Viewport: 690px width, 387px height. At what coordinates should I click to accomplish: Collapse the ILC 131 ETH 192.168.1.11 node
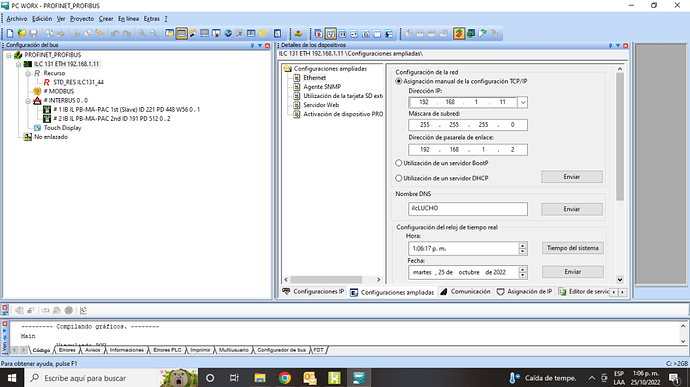pyautogui.click(x=18, y=64)
